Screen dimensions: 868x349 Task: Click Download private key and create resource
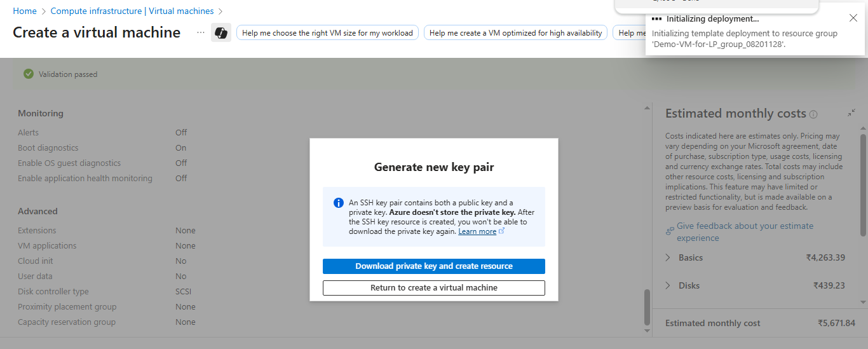point(433,266)
